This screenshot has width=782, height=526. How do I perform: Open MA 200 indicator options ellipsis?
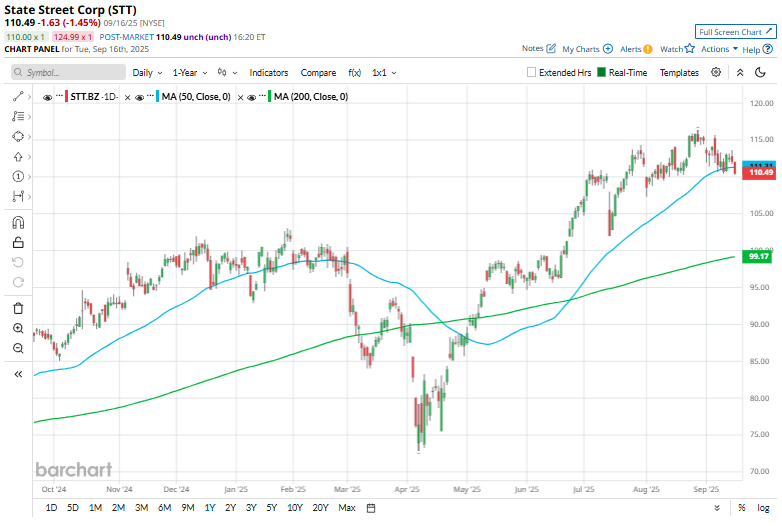[262, 96]
